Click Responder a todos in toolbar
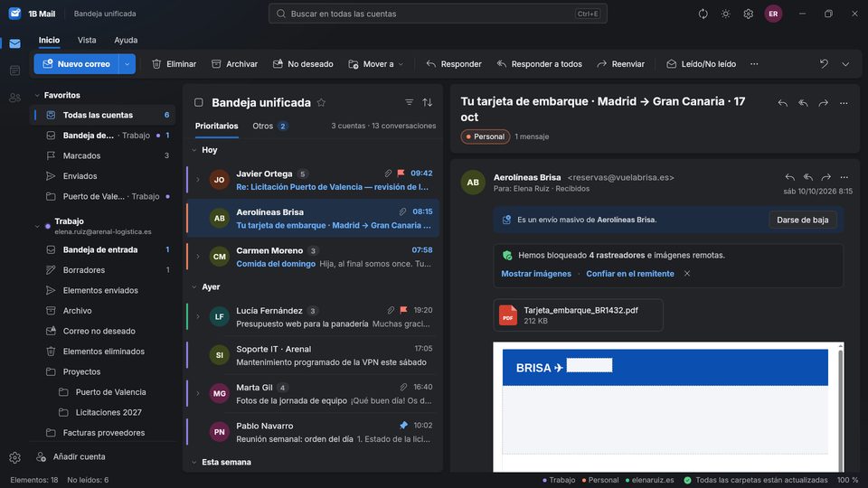This screenshot has height=488, width=868. coord(539,64)
